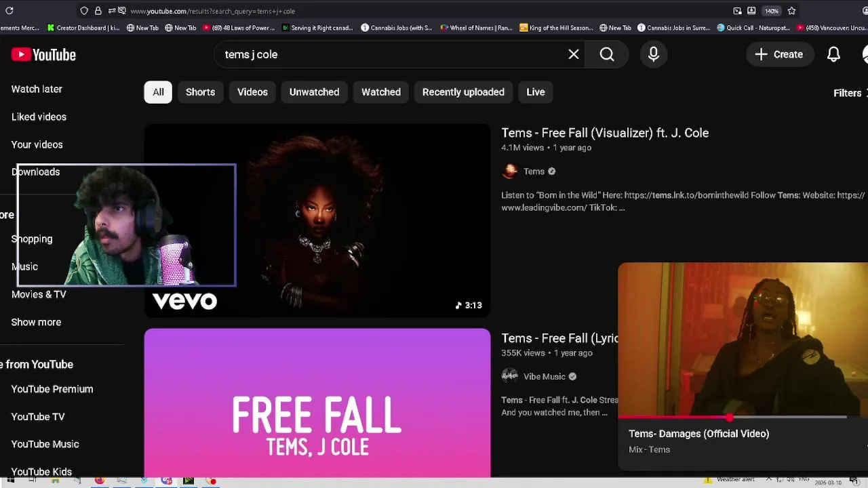Reload the page with the browser refresh icon
868x488 pixels.
pyautogui.click(x=9, y=11)
